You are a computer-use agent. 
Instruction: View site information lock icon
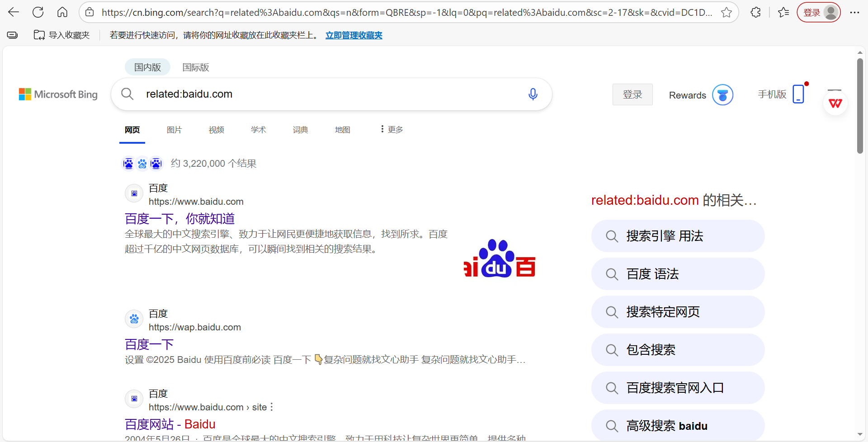click(90, 12)
